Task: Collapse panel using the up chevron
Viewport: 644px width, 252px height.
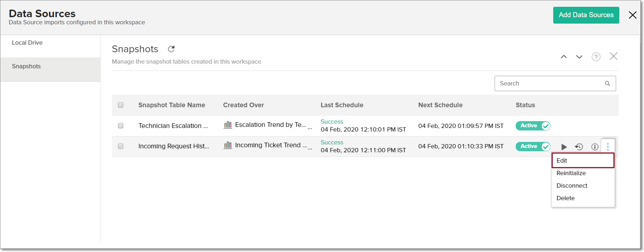Action: (564, 57)
